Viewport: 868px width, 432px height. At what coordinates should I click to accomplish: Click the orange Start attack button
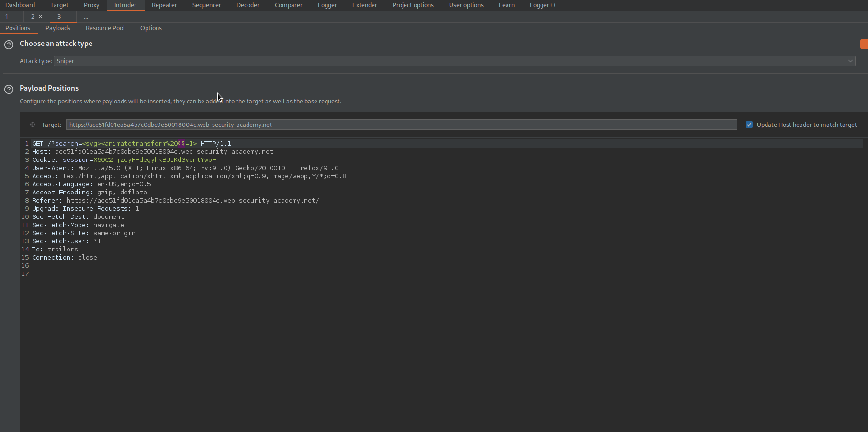(x=864, y=44)
